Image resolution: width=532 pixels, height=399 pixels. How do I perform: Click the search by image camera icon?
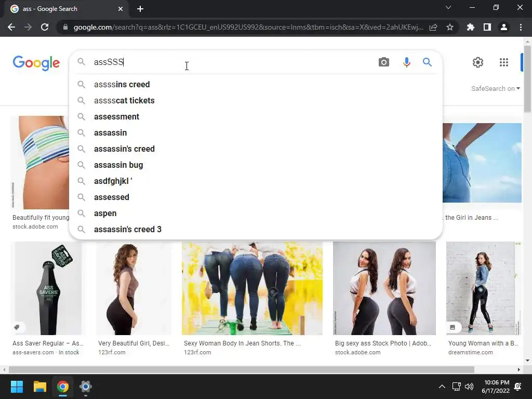(x=384, y=62)
